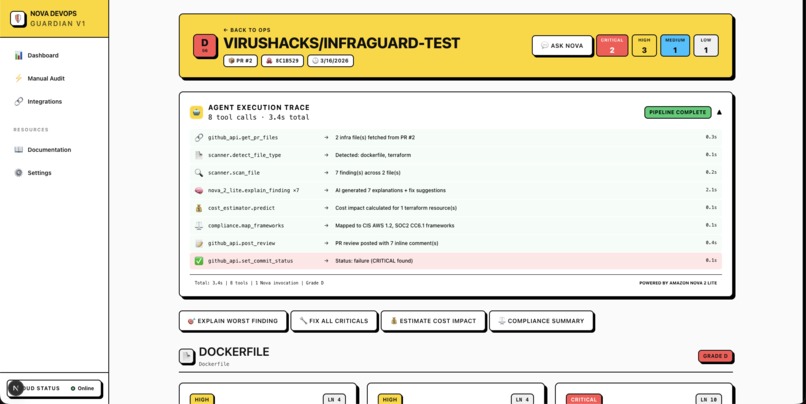Click the Compliance Summary button
This screenshot has width=806, height=404.
tap(541, 321)
